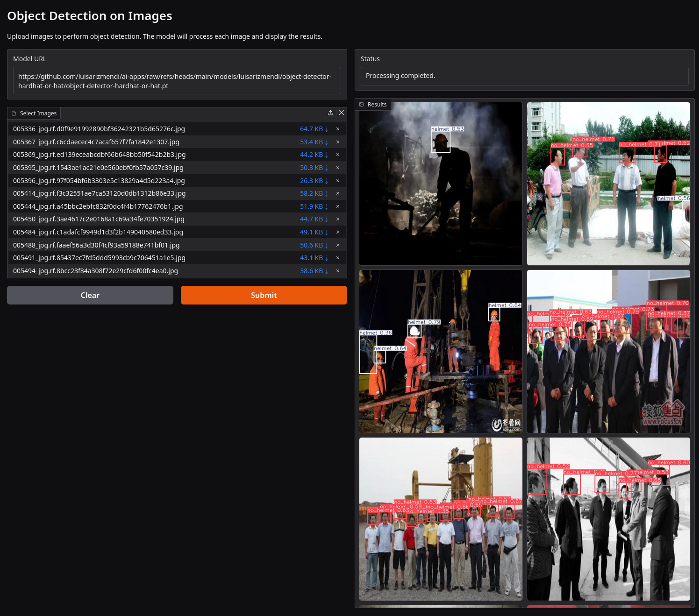This screenshot has height=616, width=699.
Task: Select file name 005444_jpg.rf.a45bbc2ebfc832f0dc4f4b17762476b1.jpg
Action: tap(98, 206)
